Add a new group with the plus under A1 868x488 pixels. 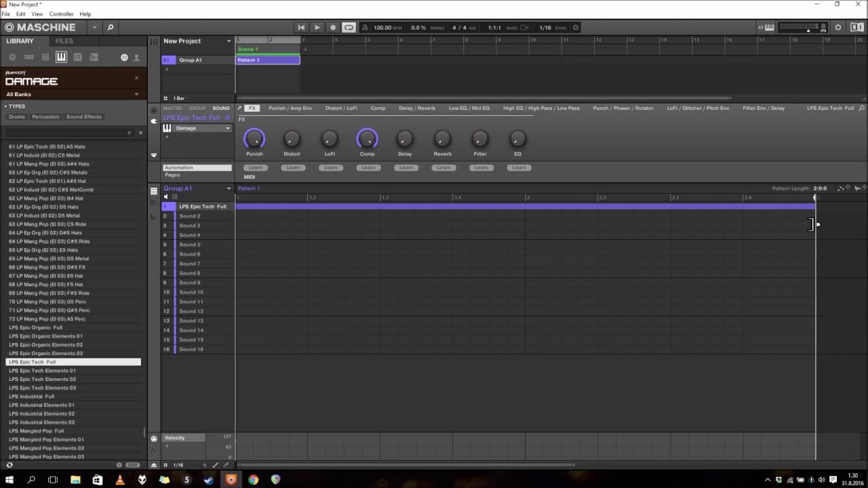click(x=167, y=69)
